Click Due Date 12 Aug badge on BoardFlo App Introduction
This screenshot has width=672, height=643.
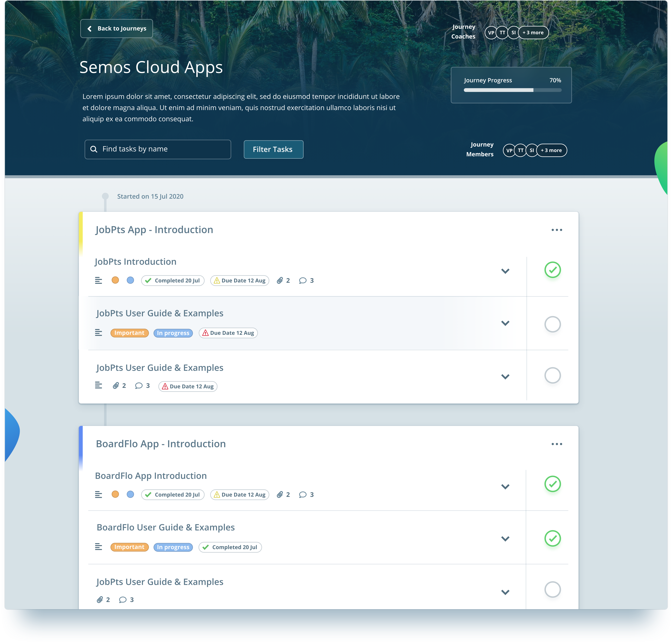pos(239,495)
